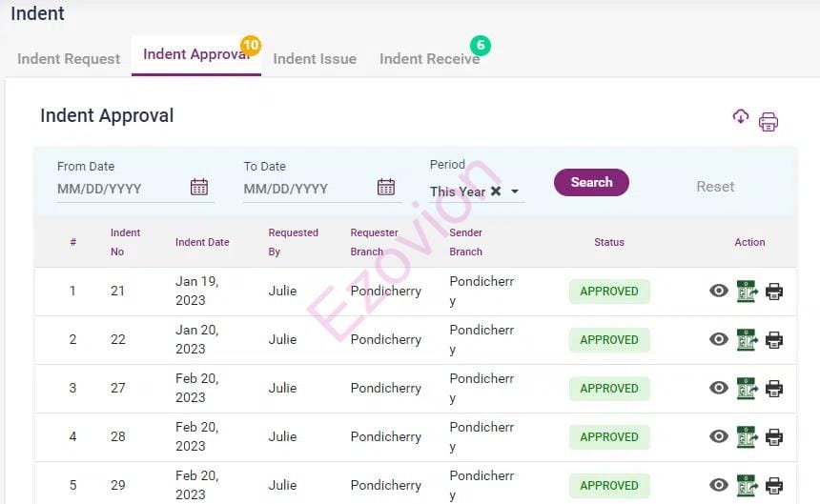Expand the Period dropdown arrow

515,192
